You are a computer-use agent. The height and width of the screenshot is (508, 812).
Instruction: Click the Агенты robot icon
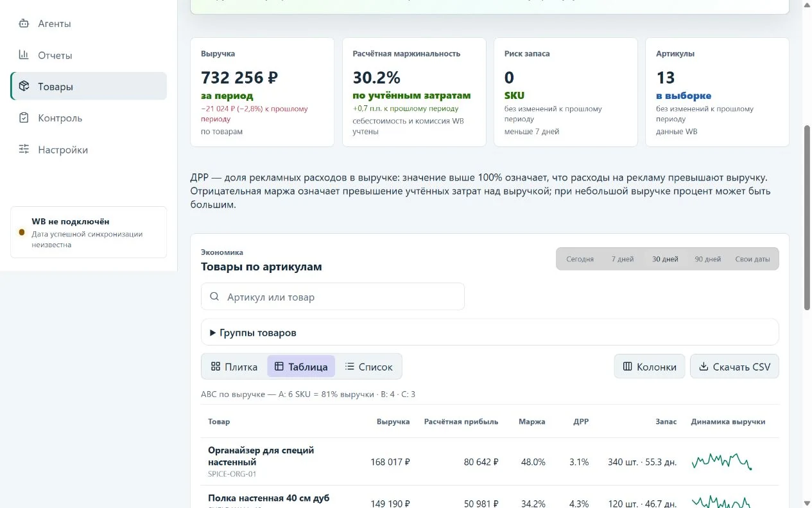pyautogui.click(x=24, y=24)
